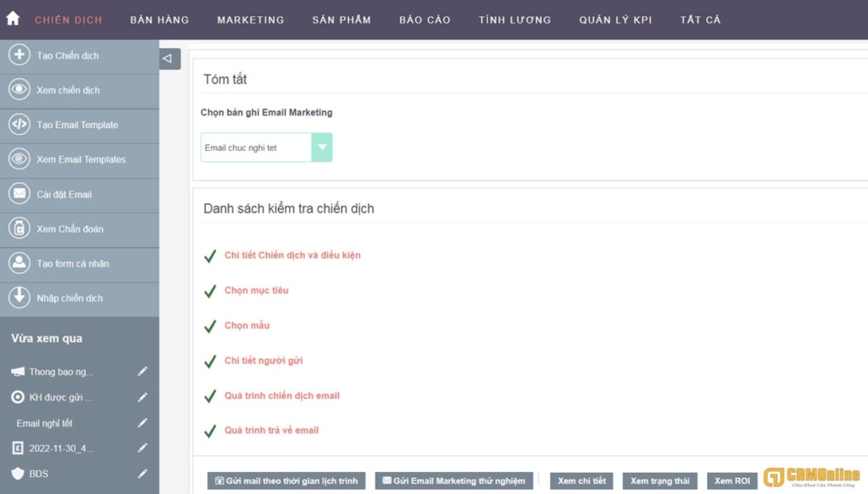Image resolution: width=868 pixels, height=494 pixels.
Task: Click the eye icon beside Xem chiến dịch
Action: point(19,90)
